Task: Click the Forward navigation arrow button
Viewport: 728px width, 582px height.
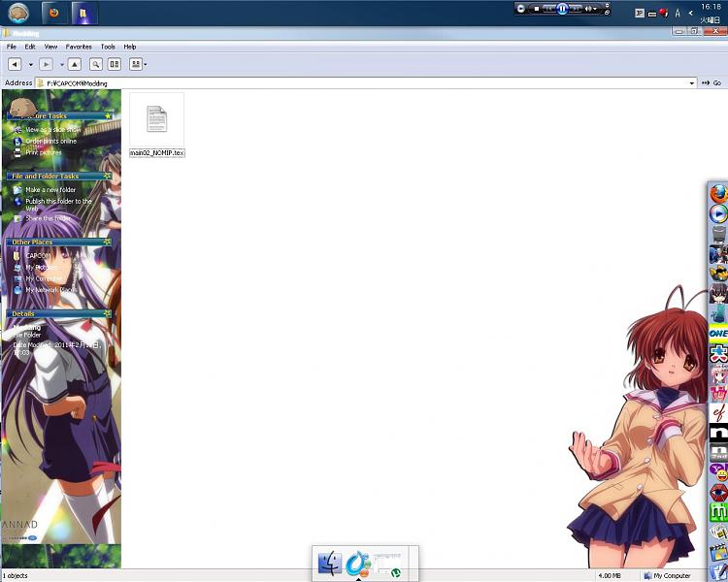Action: pyautogui.click(x=46, y=64)
